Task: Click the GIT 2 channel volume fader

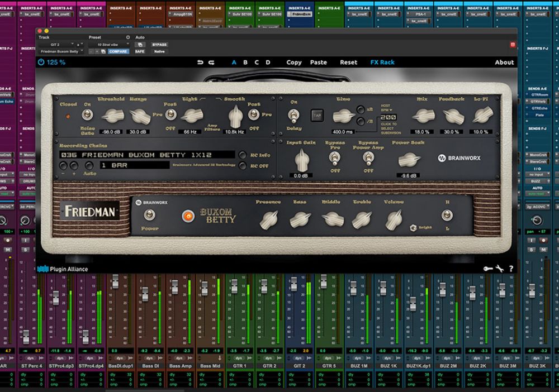Action: pos(293,284)
